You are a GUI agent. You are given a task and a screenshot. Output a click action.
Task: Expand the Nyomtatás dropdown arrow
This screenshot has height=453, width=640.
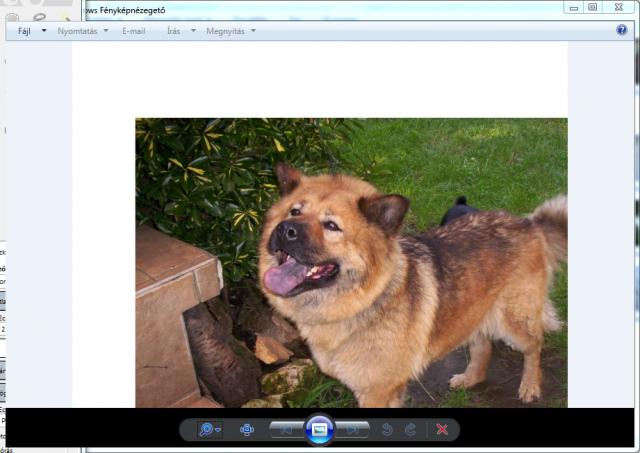pos(106,31)
